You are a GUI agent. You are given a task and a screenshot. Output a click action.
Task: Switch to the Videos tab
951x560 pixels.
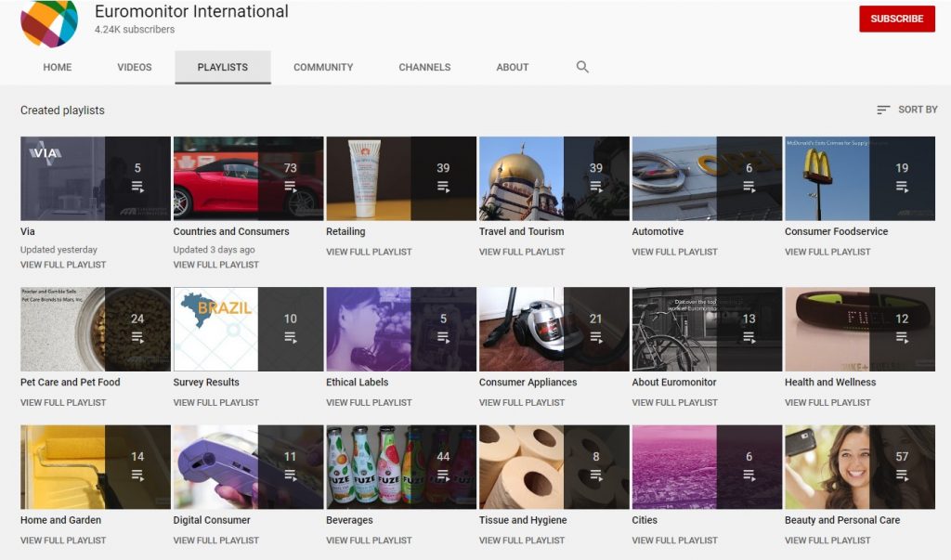pyautogui.click(x=135, y=68)
